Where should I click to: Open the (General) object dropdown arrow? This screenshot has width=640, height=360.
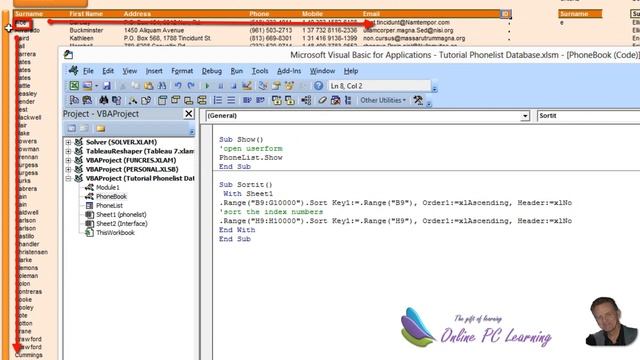click(525, 116)
